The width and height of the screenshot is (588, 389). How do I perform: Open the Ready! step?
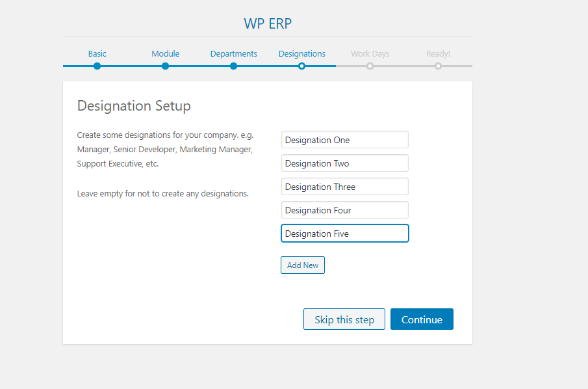[438, 54]
